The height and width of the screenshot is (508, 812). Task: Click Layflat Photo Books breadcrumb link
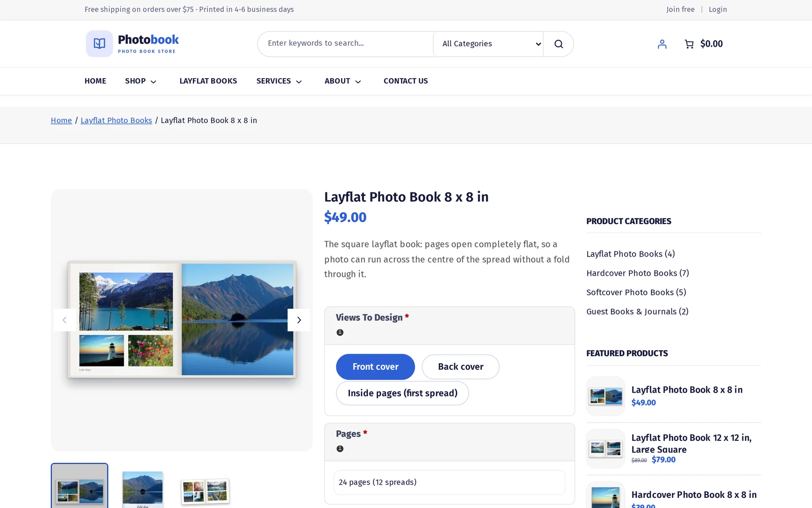tap(116, 120)
